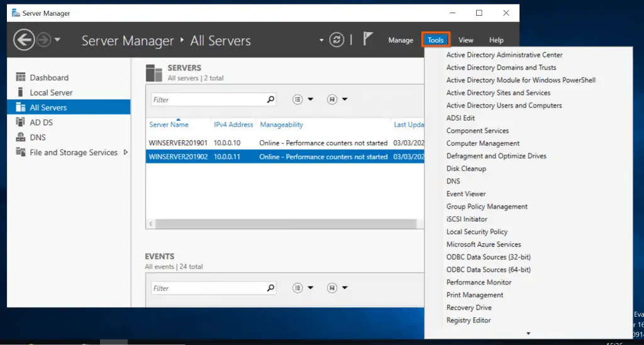Open the Servers saved queries icon
The width and height of the screenshot is (644, 345).
coord(332,99)
